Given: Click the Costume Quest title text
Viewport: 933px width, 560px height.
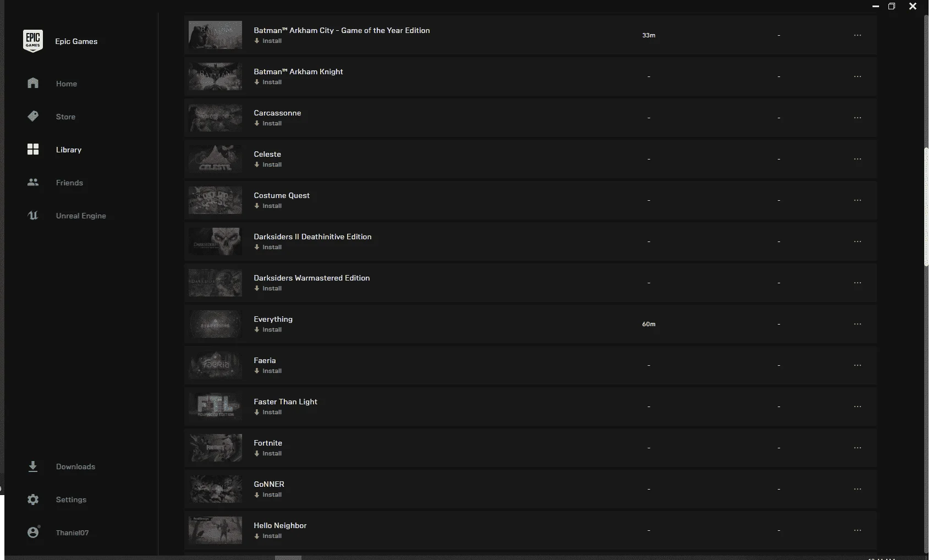Looking at the screenshot, I should tap(282, 195).
